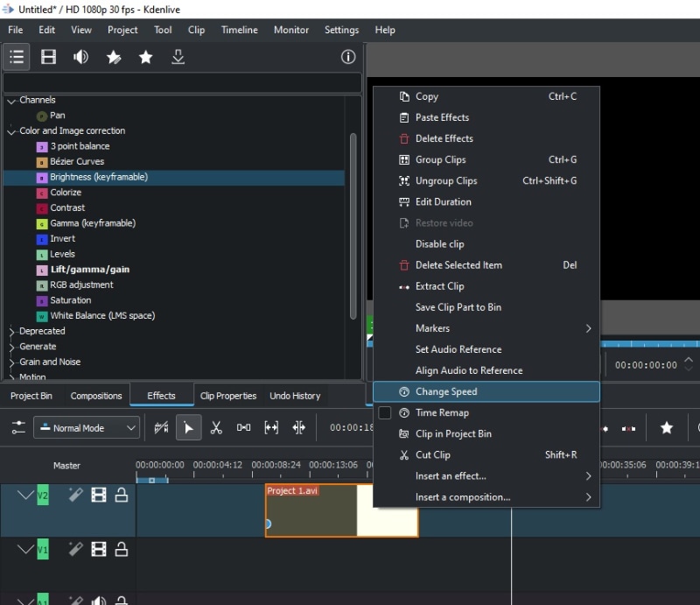This screenshot has width=700, height=605.
Task: Select Brightness (keyframable) effect
Action: coord(174,177)
